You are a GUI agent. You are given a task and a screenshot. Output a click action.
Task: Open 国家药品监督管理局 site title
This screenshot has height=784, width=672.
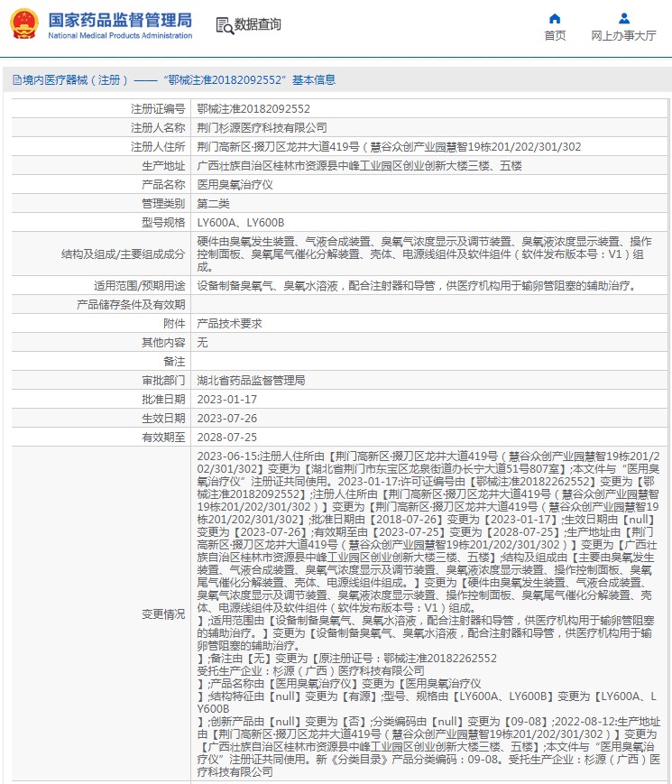(x=120, y=20)
